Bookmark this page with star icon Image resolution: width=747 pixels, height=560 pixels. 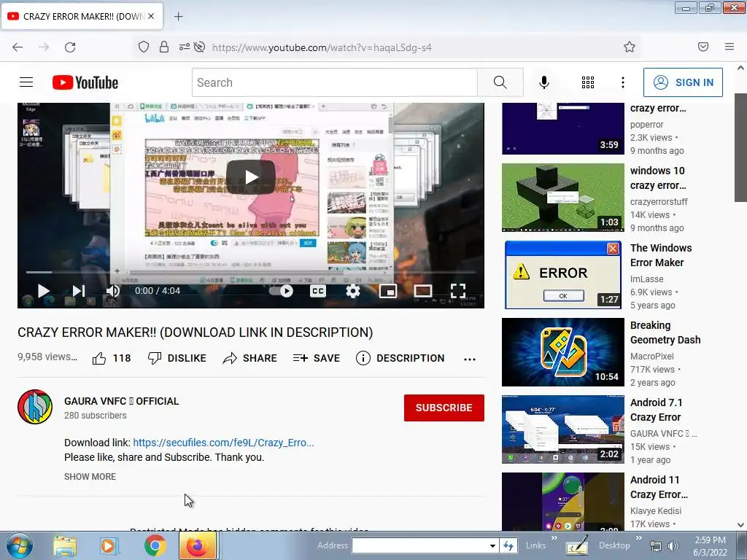click(630, 47)
